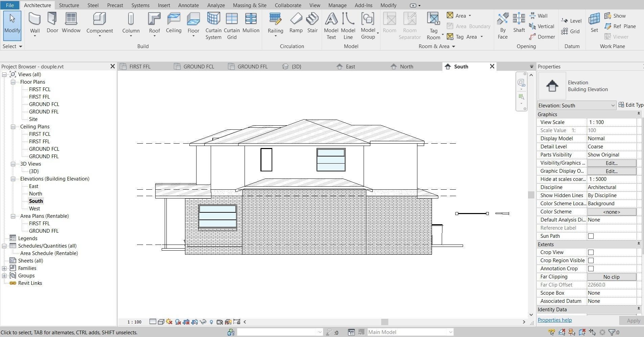Click the drawing area vertical scrollbar thumb
The height and width of the screenshot is (337, 644).
tap(531, 195)
